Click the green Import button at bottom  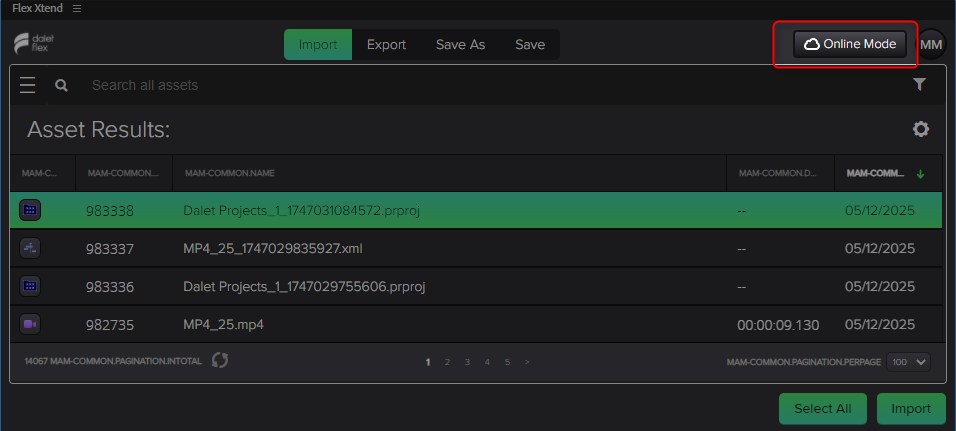click(911, 408)
